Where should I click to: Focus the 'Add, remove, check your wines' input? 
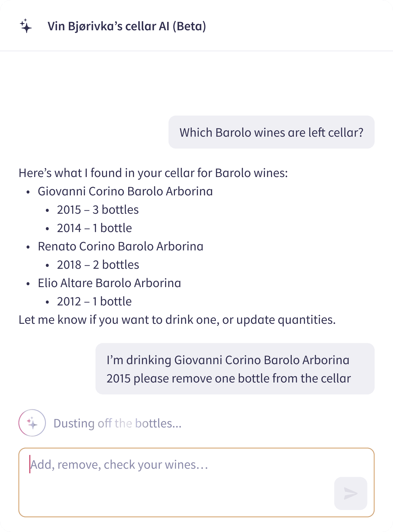[196, 482]
